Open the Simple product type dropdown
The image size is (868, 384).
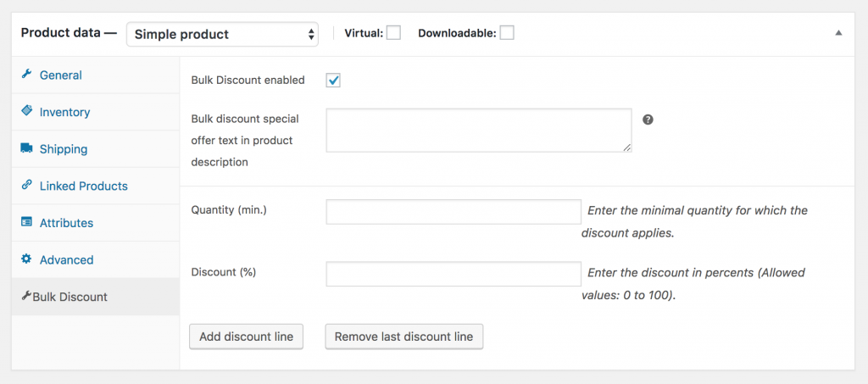(x=222, y=34)
